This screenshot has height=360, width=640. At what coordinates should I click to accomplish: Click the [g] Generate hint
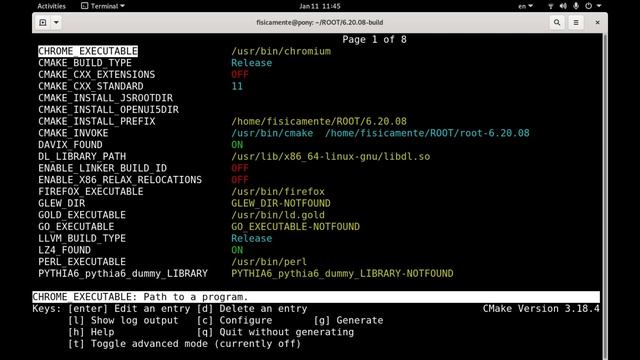coord(349,320)
